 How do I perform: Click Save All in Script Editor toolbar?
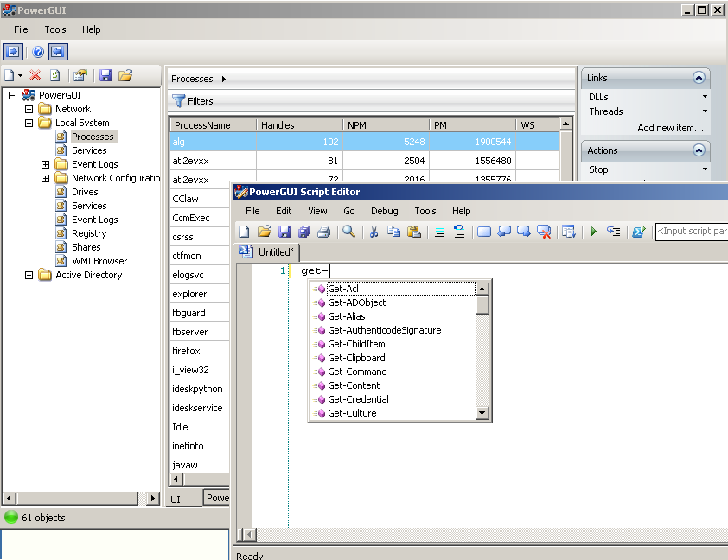click(304, 231)
